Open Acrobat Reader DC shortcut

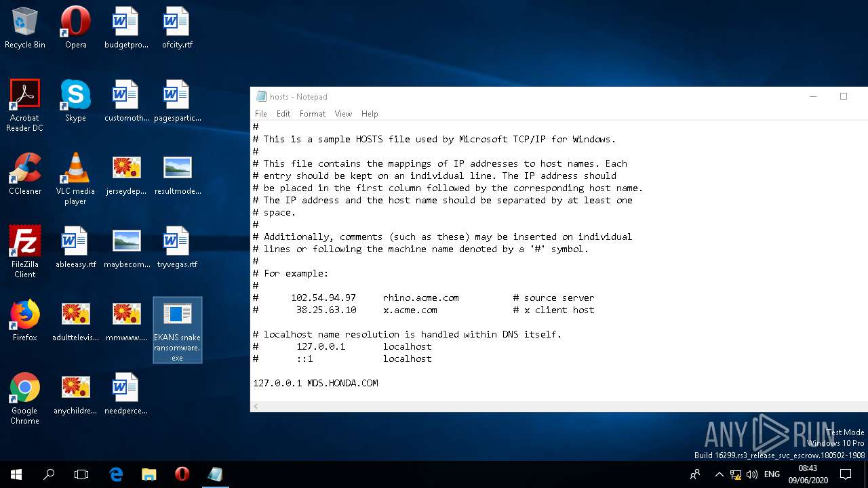(x=25, y=105)
